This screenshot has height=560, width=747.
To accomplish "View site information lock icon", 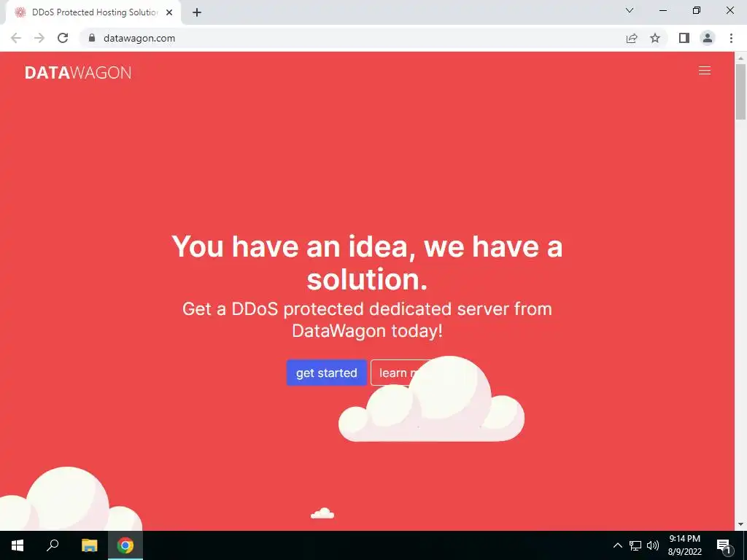I will pos(92,38).
